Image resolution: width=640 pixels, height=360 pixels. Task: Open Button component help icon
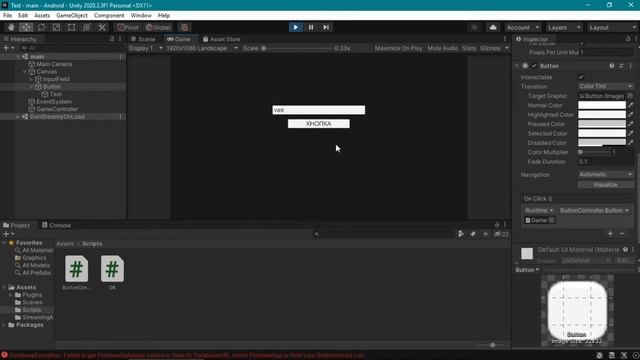point(611,66)
